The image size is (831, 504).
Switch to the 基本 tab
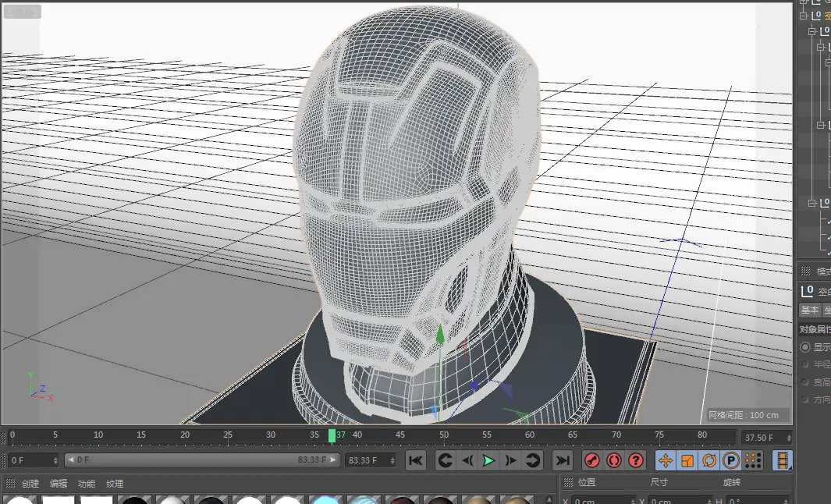tap(809, 310)
